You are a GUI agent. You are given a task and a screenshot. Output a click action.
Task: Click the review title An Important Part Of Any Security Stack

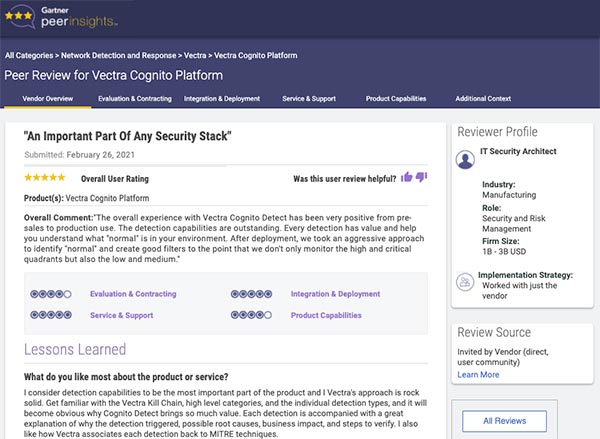(127, 136)
